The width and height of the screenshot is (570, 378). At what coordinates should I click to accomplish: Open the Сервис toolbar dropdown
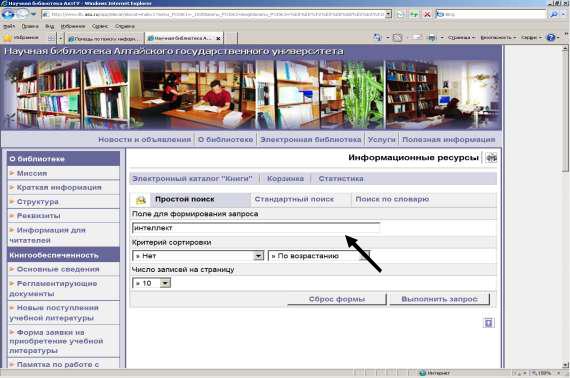(x=531, y=37)
